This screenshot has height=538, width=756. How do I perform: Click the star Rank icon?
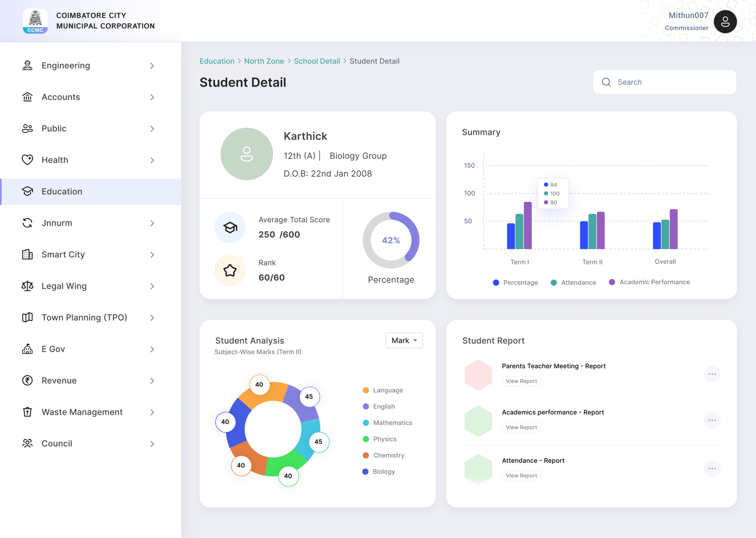tap(230, 270)
